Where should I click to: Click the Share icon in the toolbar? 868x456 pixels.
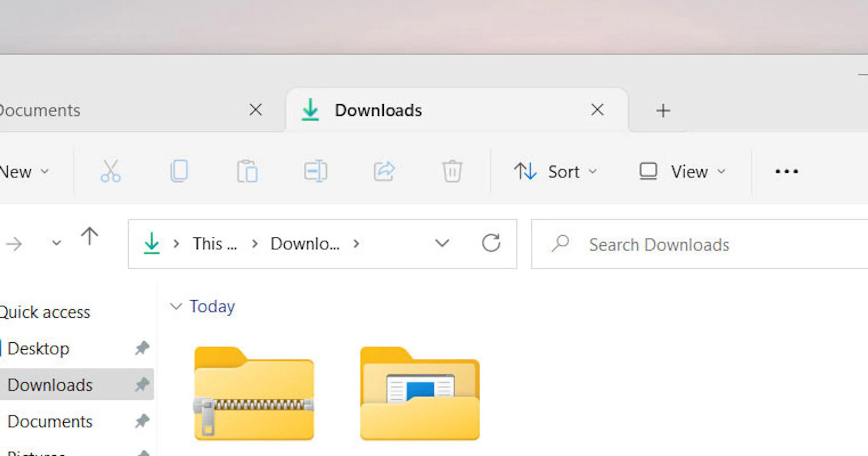click(x=384, y=171)
